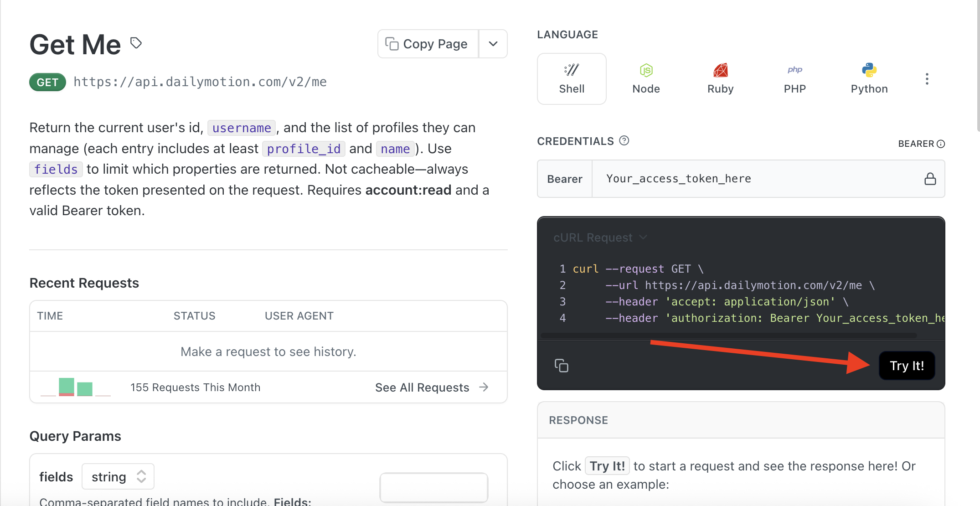980x506 pixels.
Task: Click the username inline code term
Action: 242,128
